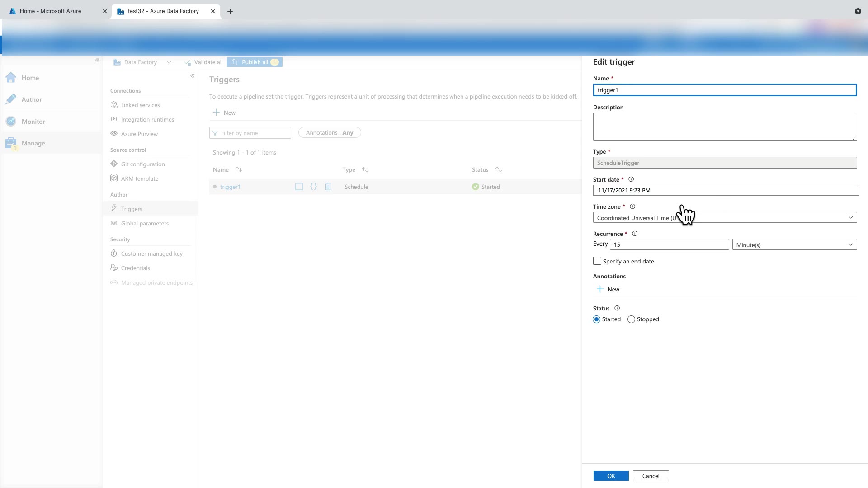Click Cancel in Edit trigger panel
868x488 pixels.
(x=651, y=476)
